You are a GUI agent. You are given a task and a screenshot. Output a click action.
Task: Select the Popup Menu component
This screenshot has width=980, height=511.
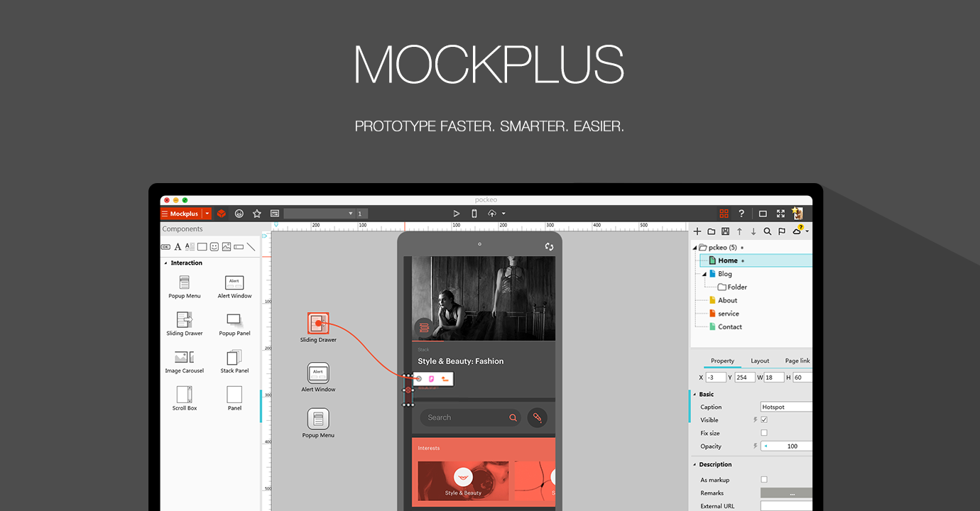[184, 284]
